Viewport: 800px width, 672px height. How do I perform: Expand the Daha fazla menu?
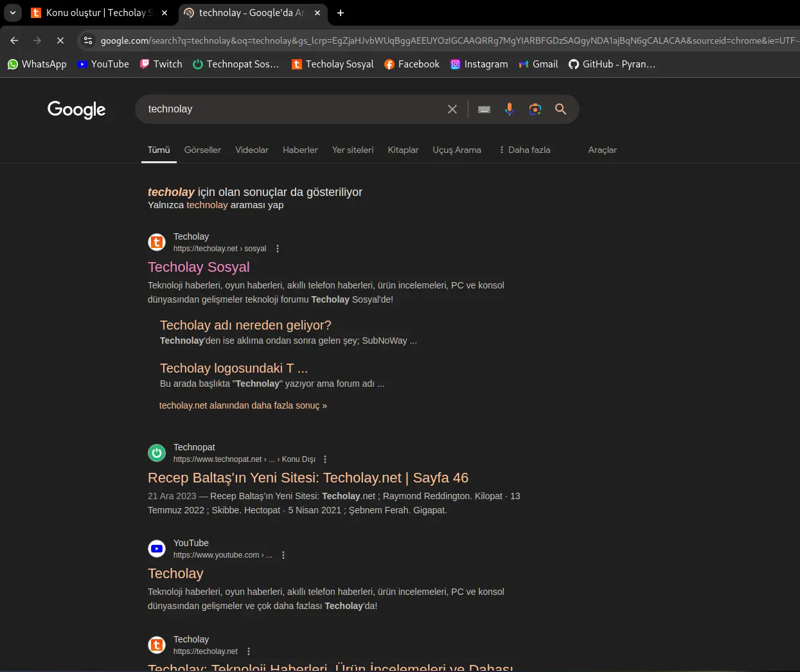pyautogui.click(x=524, y=150)
